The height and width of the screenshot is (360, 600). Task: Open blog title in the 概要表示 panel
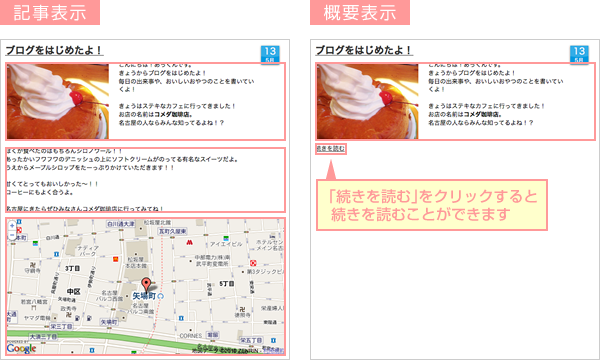pos(364,50)
